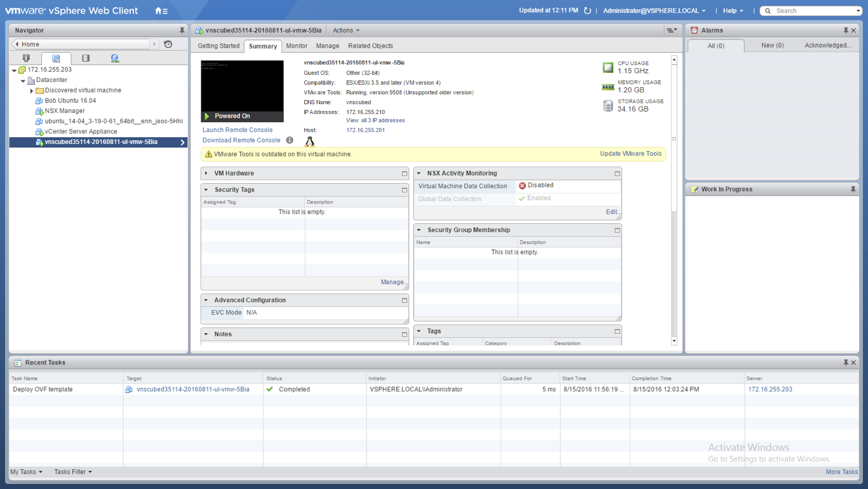Maximize the Security Group Membership portlet

tap(617, 230)
